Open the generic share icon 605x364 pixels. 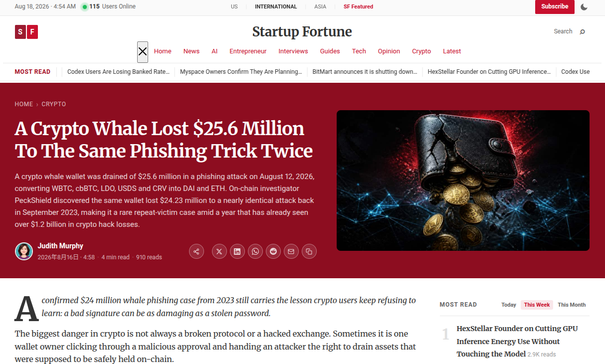[197, 251]
